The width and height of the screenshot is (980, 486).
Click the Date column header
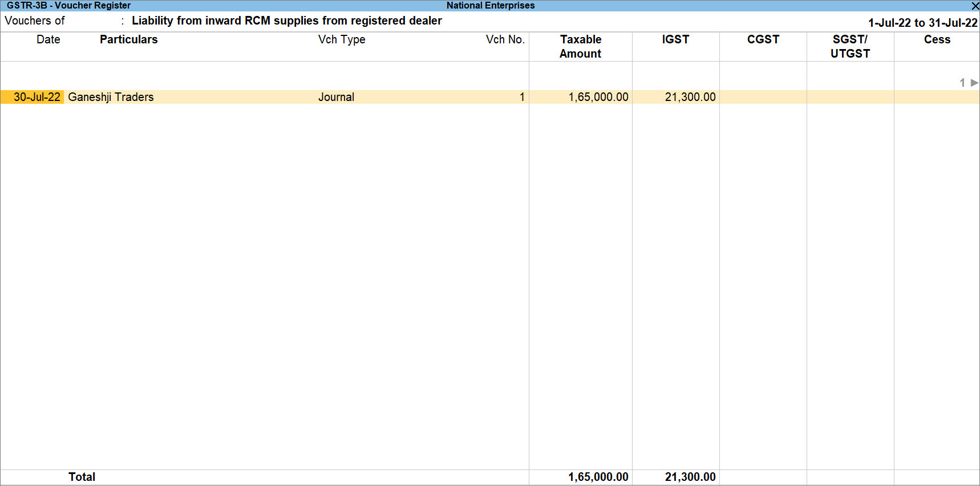(48, 39)
